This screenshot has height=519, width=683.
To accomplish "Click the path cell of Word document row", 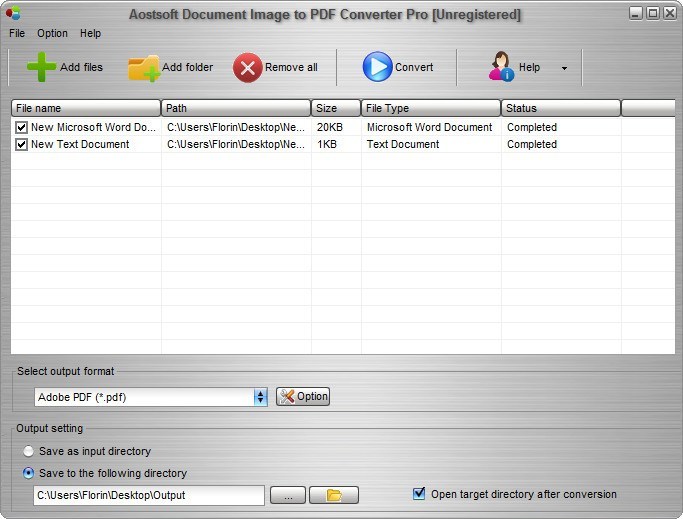I will pos(236,127).
